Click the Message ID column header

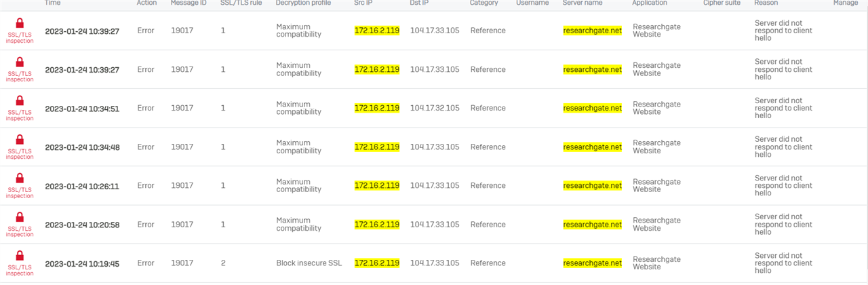point(189,3)
